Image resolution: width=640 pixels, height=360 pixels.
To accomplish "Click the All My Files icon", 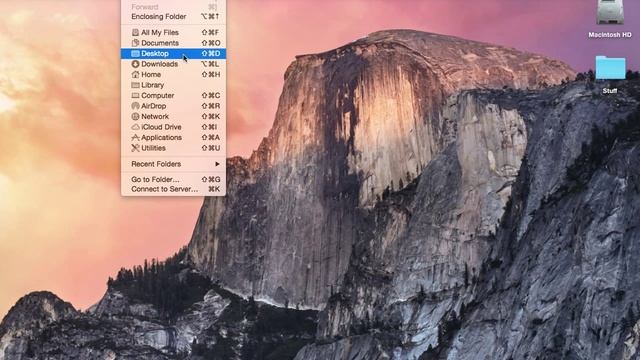I will [135, 32].
